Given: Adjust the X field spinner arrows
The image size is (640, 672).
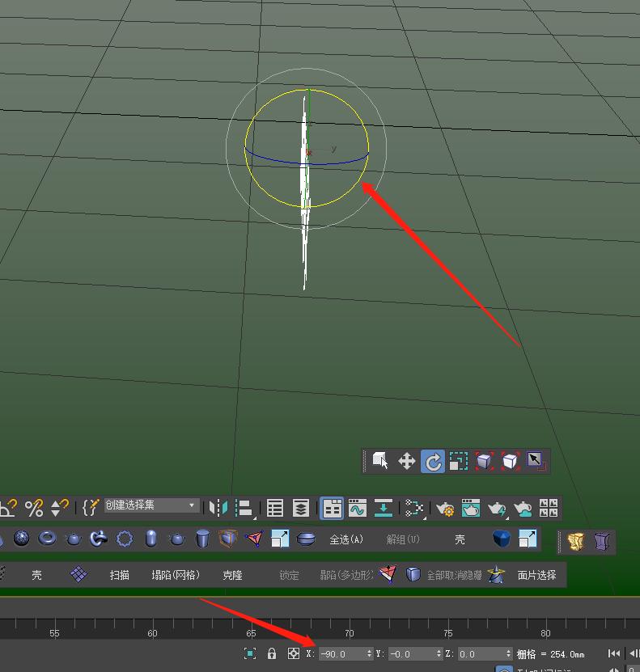Looking at the screenshot, I should coord(370,654).
